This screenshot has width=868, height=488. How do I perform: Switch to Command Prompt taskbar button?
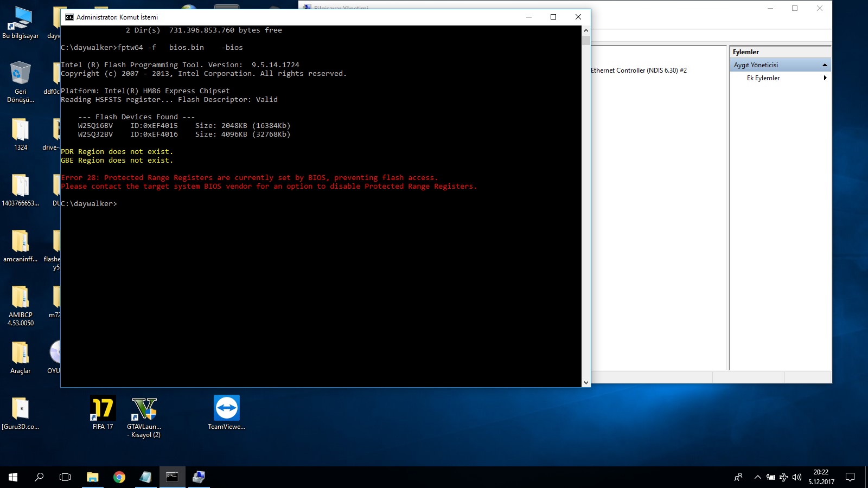[x=173, y=477]
